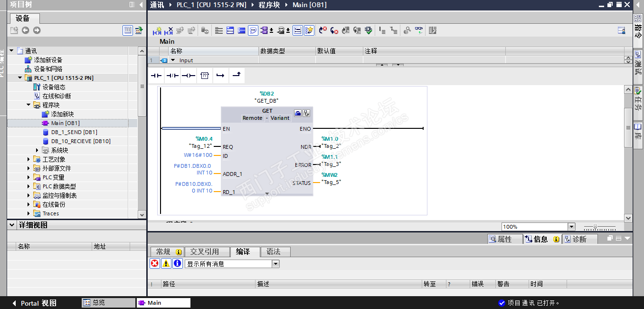Click the editor vertical scrollbar down arrow

[x=628, y=218]
